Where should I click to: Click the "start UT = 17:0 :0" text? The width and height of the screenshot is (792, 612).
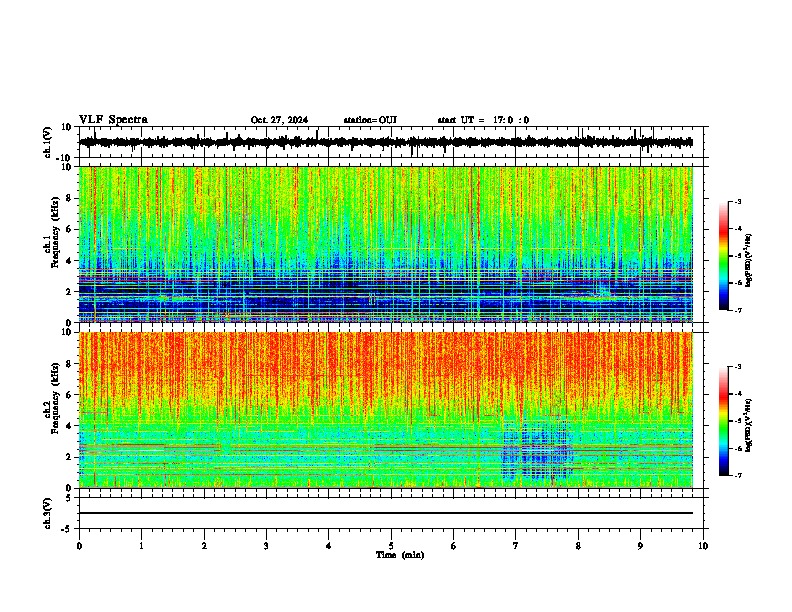pyautogui.click(x=483, y=120)
